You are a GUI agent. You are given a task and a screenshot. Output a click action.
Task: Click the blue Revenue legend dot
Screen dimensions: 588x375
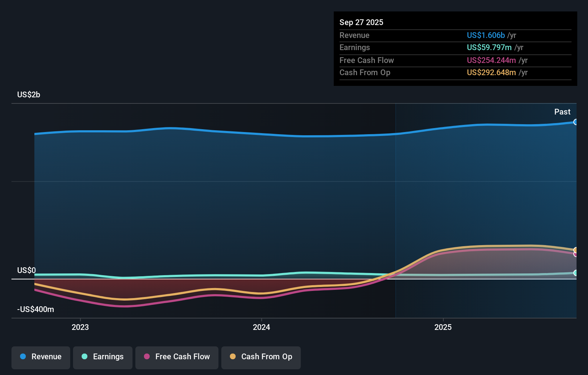click(x=23, y=357)
